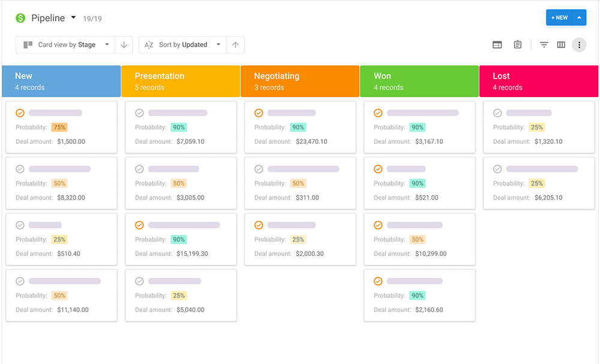Click the + NEW button
600x364 pixels.
click(560, 17)
